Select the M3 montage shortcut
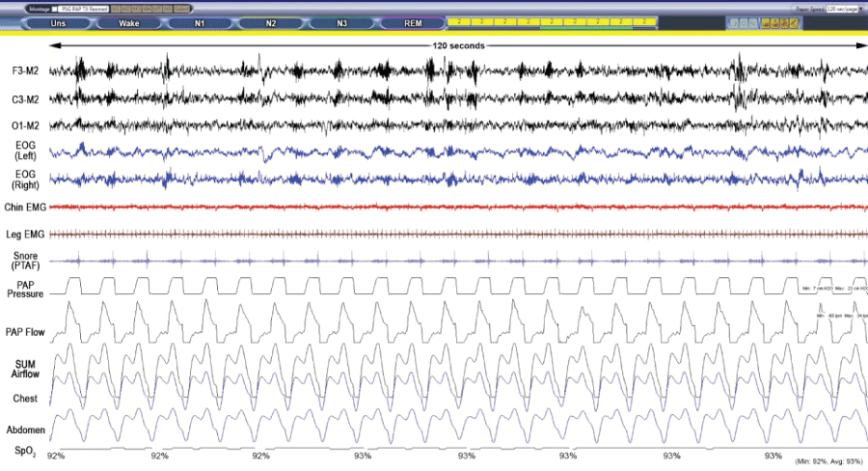868x471 pixels. (136, 9)
